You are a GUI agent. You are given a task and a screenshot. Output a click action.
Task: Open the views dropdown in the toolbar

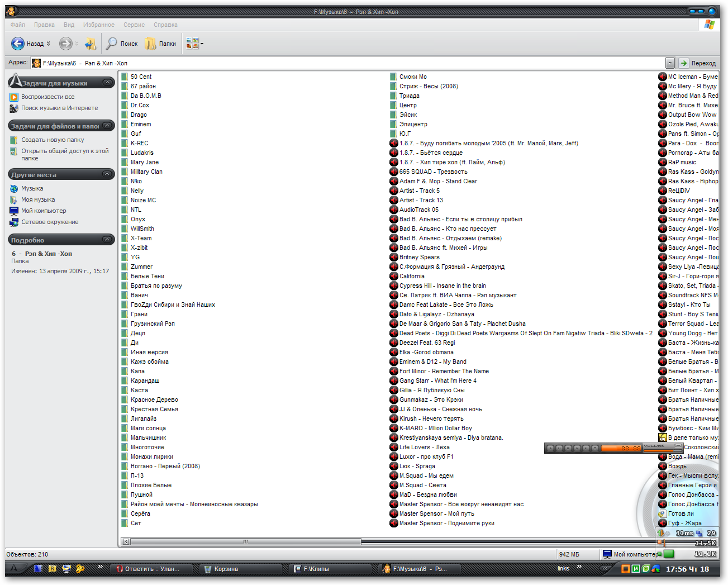[x=202, y=44]
